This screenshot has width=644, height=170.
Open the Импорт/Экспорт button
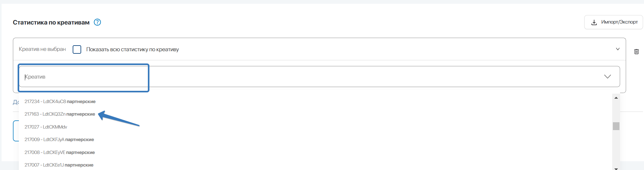coord(613,22)
